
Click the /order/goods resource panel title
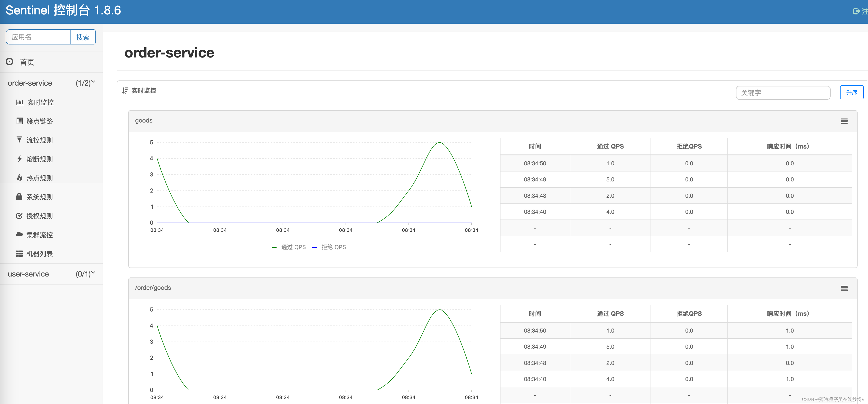pos(153,288)
